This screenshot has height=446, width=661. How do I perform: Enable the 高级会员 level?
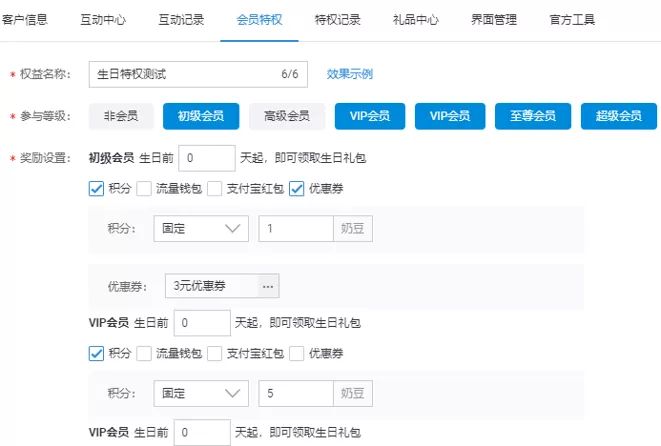point(287,116)
